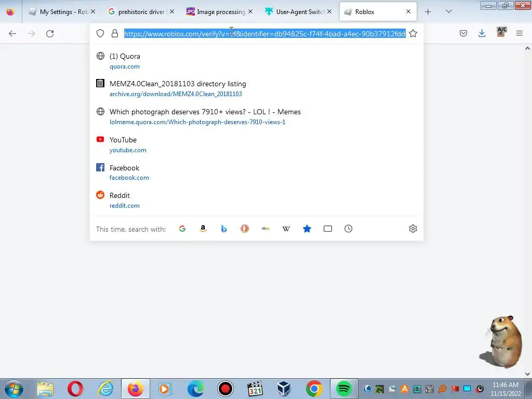Click the taskbar clock showing 11:46 AM

click(505, 389)
